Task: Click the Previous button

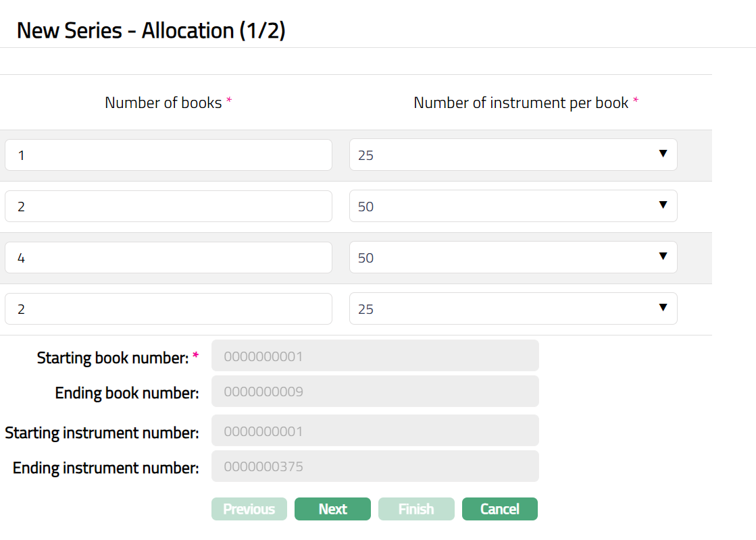Action: coord(249,509)
